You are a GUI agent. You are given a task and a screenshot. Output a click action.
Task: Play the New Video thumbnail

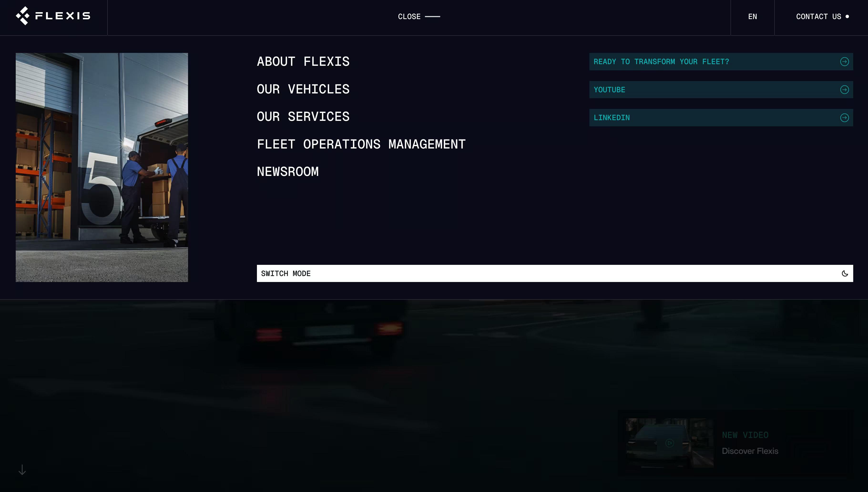pyautogui.click(x=669, y=443)
